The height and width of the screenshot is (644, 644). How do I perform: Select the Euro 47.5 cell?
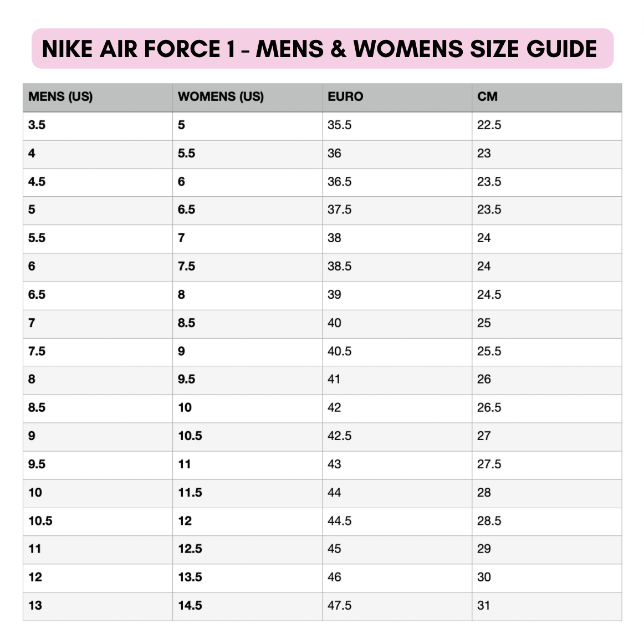click(x=339, y=606)
